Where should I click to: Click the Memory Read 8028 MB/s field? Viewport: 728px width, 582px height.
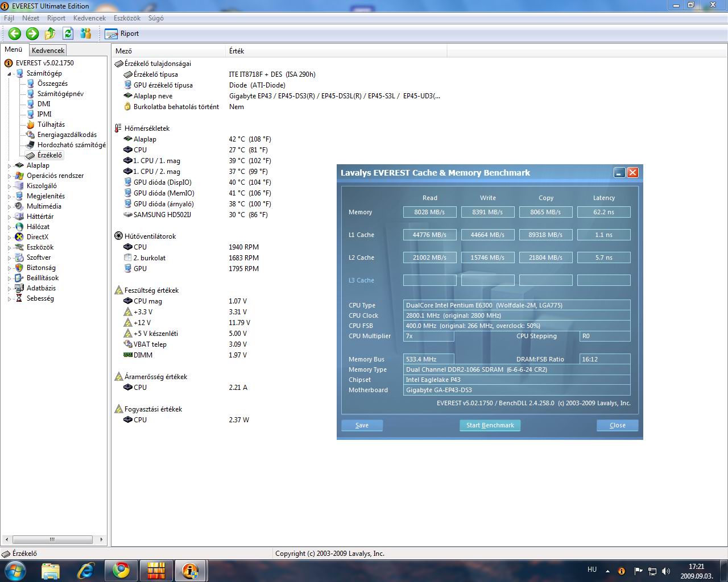[x=430, y=212]
